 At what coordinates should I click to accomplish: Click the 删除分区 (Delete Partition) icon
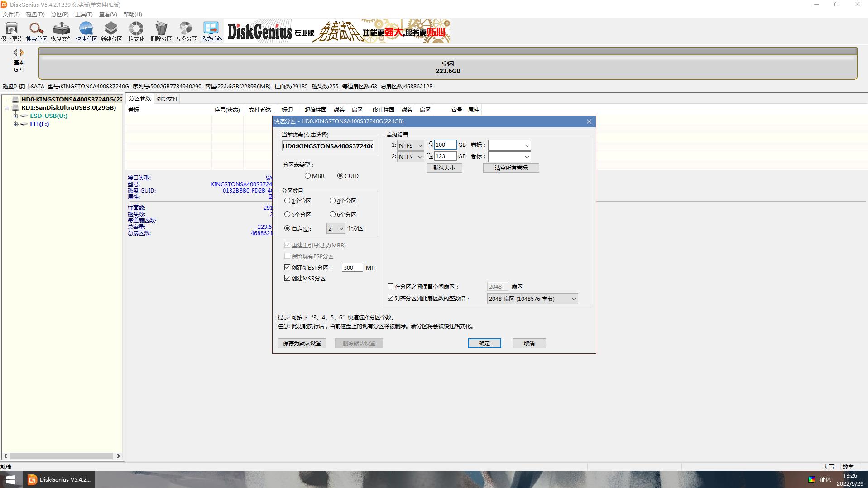point(161,32)
